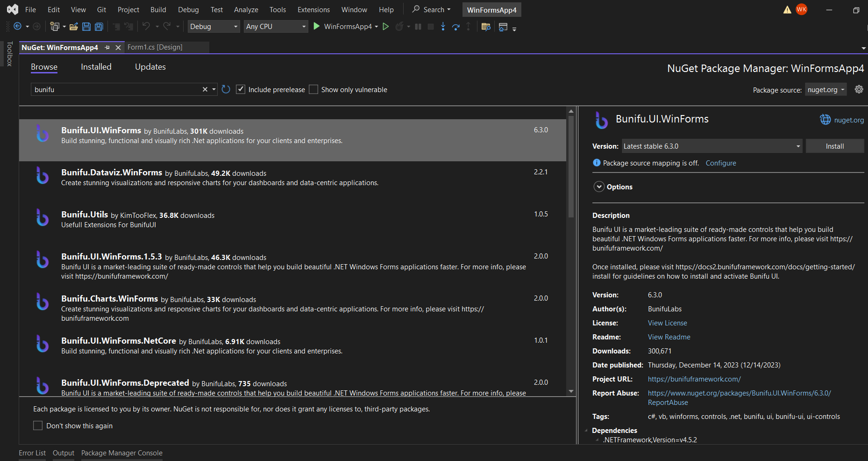Open the File menu

31,10
